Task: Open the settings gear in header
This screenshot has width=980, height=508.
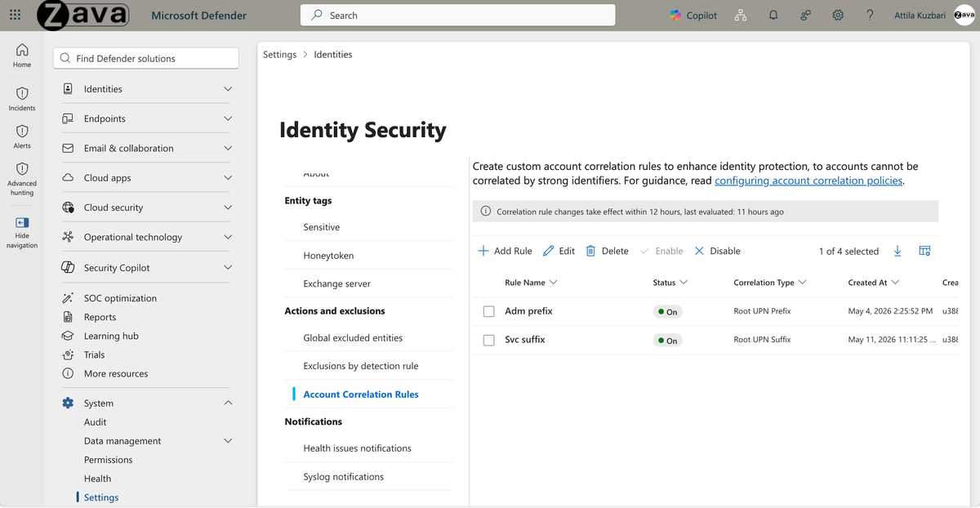Action: coord(838,16)
